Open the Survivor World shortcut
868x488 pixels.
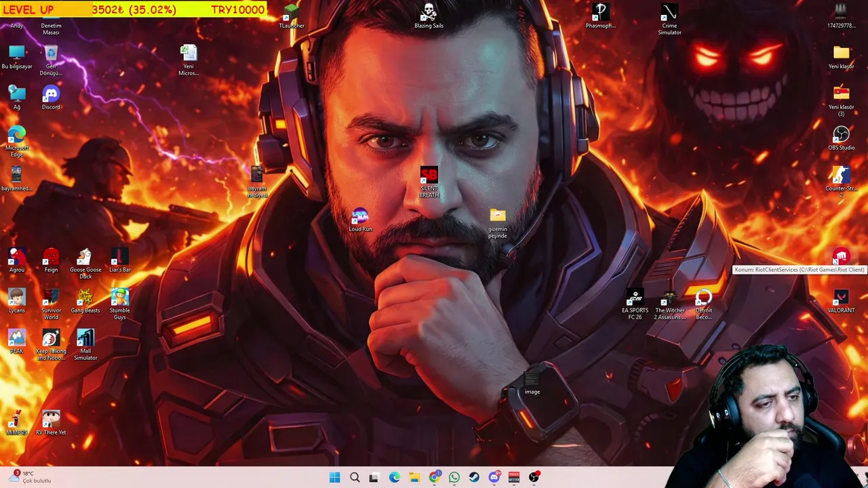(51, 305)
